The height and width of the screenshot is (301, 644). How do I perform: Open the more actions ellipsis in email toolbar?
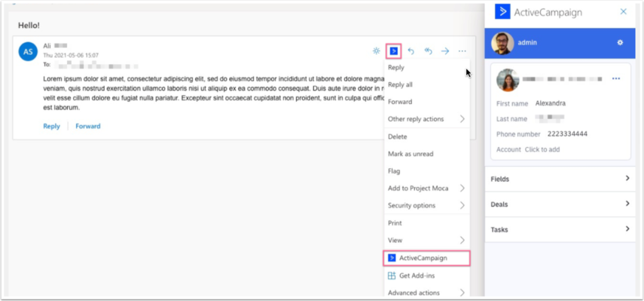tap(462, 51)
